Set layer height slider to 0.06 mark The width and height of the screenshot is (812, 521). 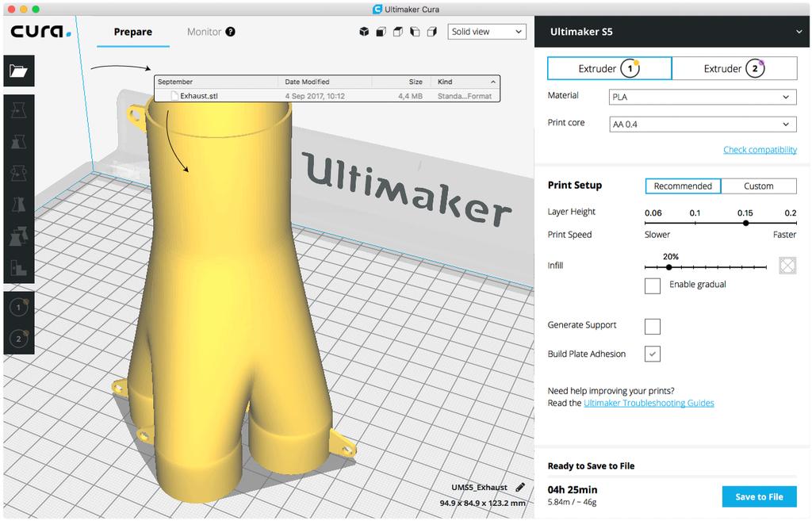click(645, 223)
